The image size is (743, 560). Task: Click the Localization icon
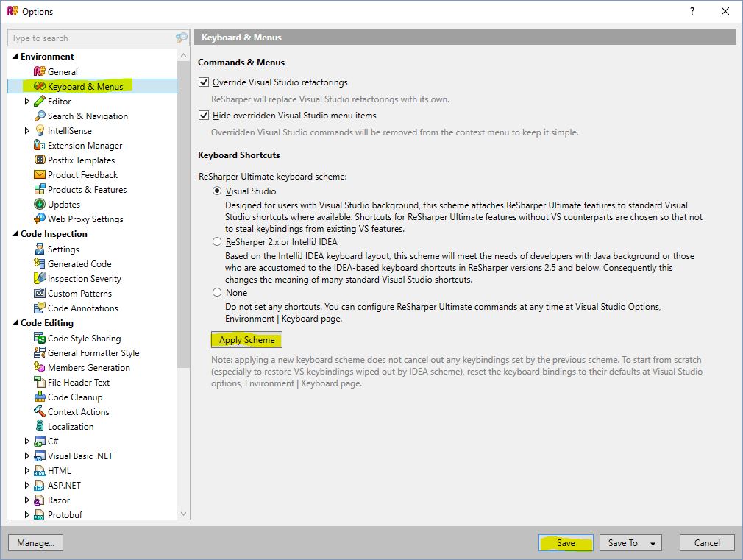(39, 426)
